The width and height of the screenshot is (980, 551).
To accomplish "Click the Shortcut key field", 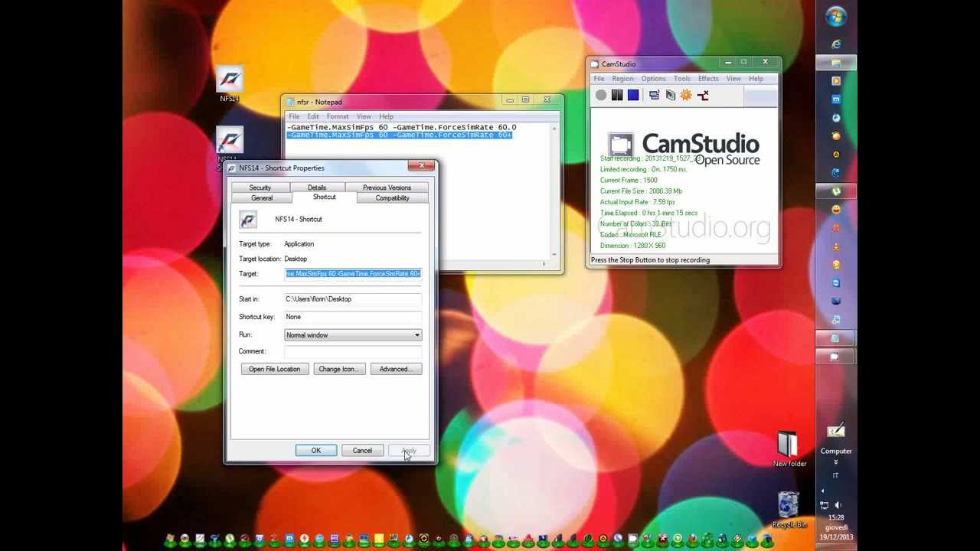I will [353, 317].
